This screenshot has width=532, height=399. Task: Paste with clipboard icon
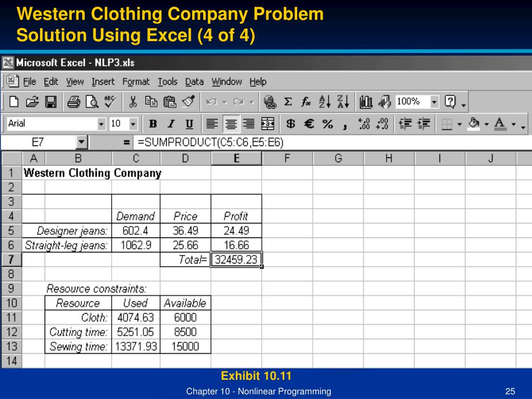click(x=170, y=101)
